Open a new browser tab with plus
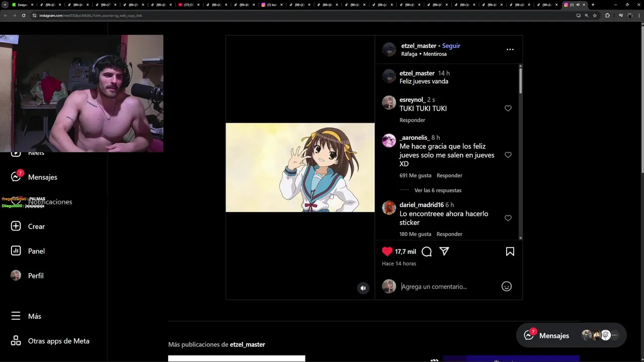The image size is (644, 362). 593,5
